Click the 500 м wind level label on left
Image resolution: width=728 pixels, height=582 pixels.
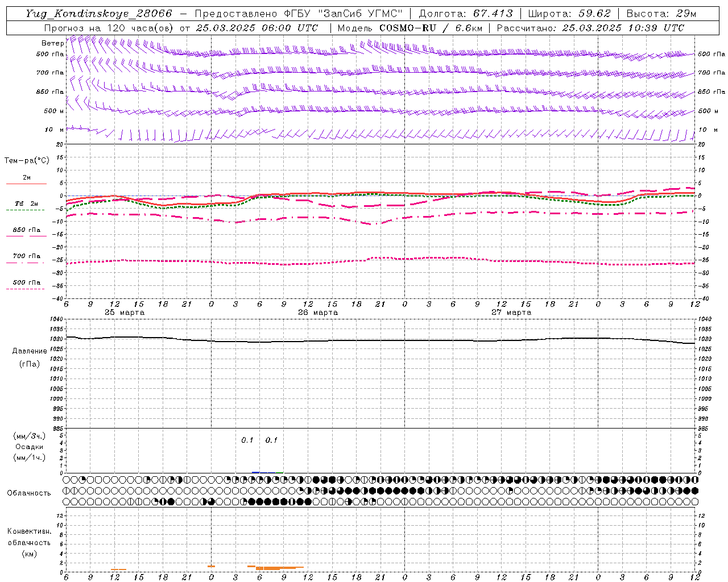tap(54, 111)
